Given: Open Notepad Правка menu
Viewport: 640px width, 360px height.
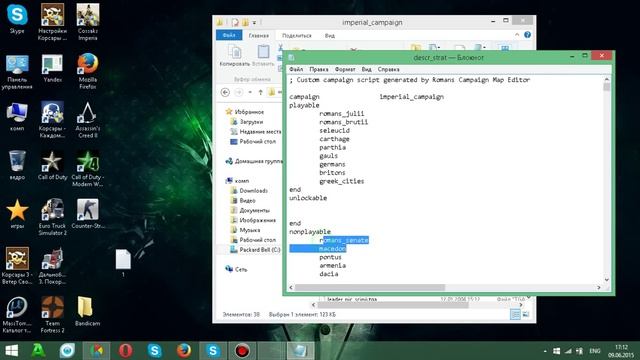Looking at the screenshot, I should click(x=319, y=69).
